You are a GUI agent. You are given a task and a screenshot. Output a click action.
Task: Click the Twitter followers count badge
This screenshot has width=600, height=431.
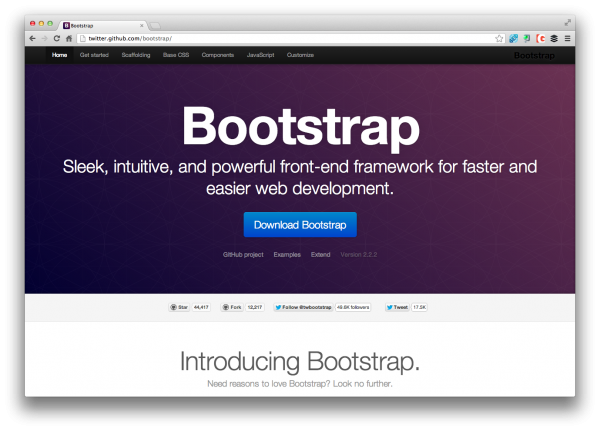point(353,307)
